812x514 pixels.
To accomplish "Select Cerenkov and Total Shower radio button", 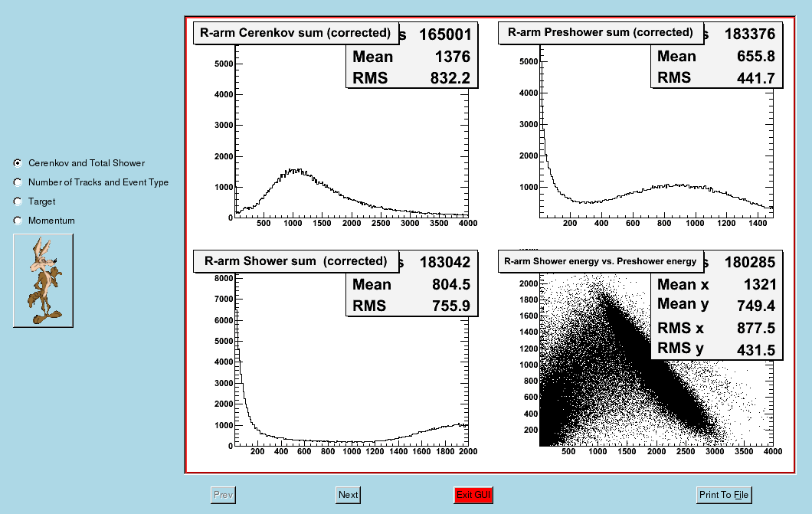I will [x=18, y=163].
